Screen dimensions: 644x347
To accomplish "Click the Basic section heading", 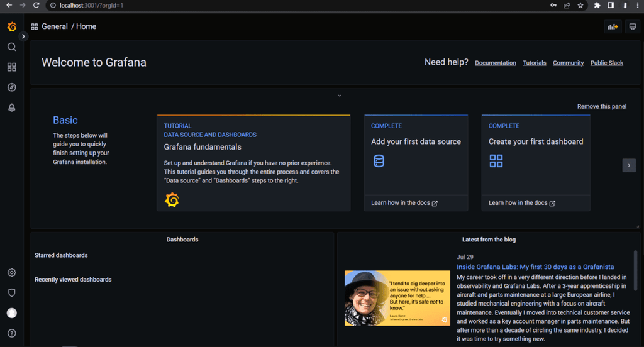I will (x=65, y=120).
